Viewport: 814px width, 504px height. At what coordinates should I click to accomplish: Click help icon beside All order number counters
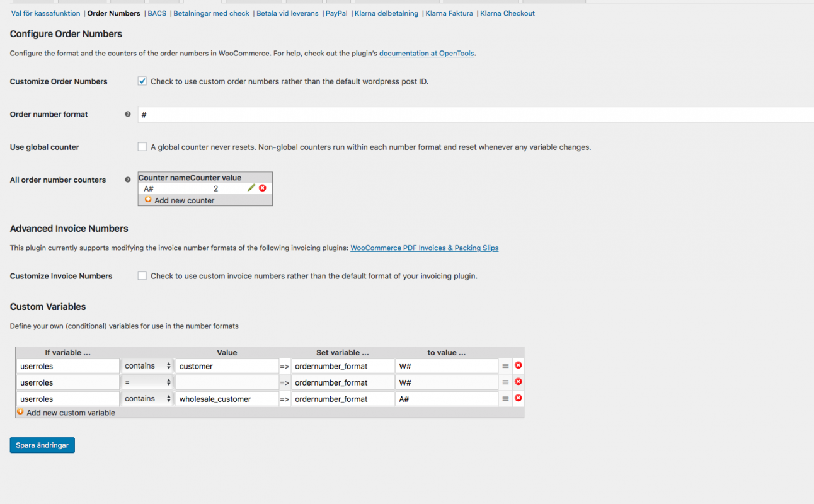point(128,180)
